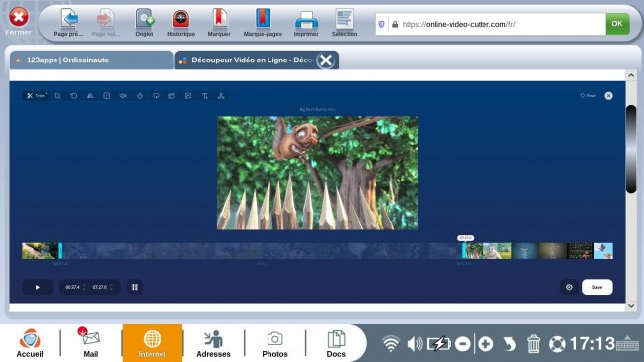Open the Change speed tool
The height and width of the screenshot is (362, 644).
click(x=140, y=96)
